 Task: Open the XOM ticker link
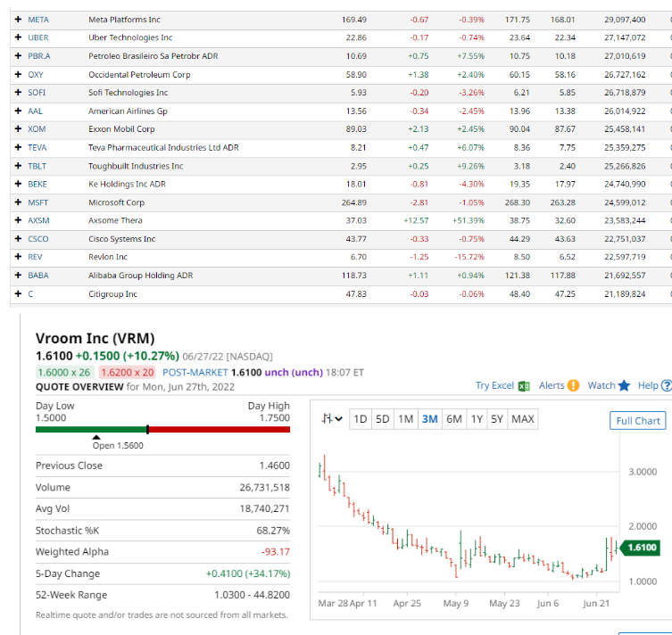(x=37, y=129)
